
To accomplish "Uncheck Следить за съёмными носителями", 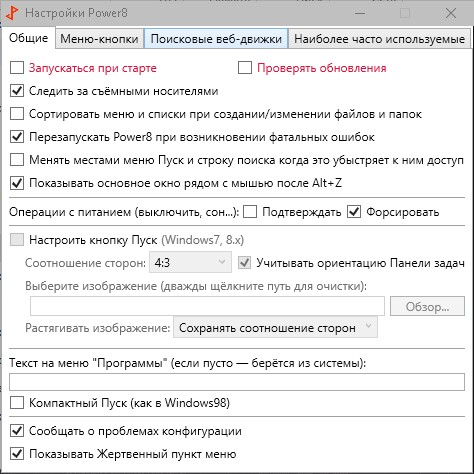I will click(17, 91).
